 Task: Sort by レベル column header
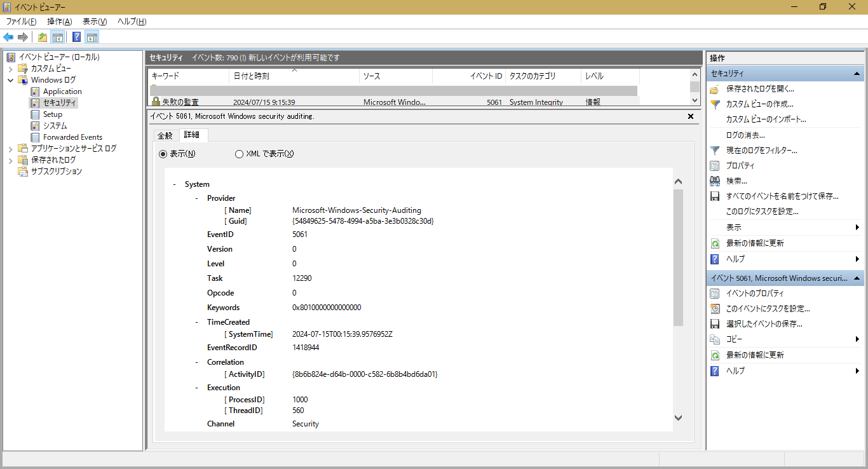pos(610,76)
